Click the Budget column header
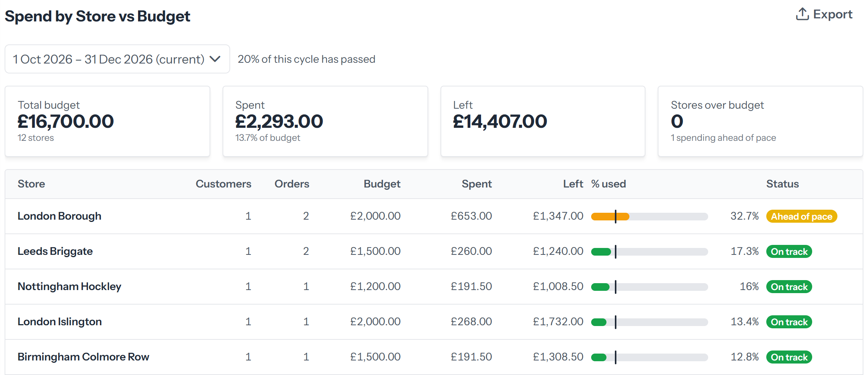This screenshot has width=868, height=375. pos(382,184)
